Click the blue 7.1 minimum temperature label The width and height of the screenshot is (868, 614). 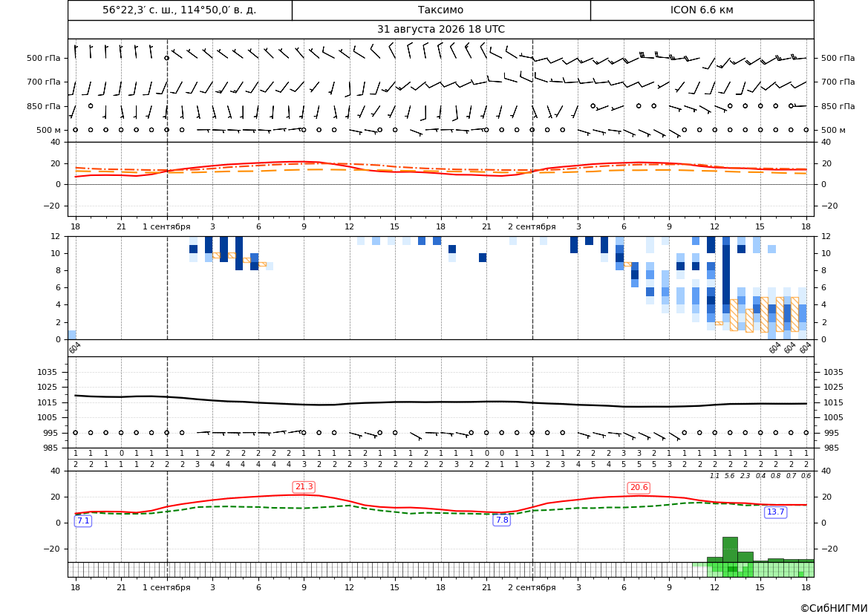pyautogui.click(x=83, y=520)
